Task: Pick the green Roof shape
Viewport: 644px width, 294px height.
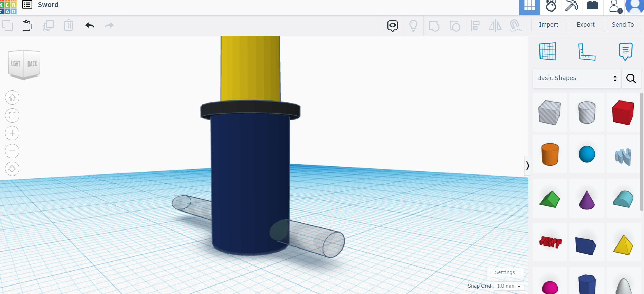Action: pos(550,199)
